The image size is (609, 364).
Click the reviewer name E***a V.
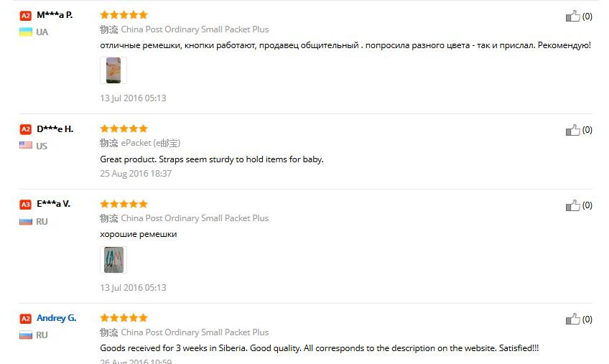pyautogui.click(x=53, y=204)
